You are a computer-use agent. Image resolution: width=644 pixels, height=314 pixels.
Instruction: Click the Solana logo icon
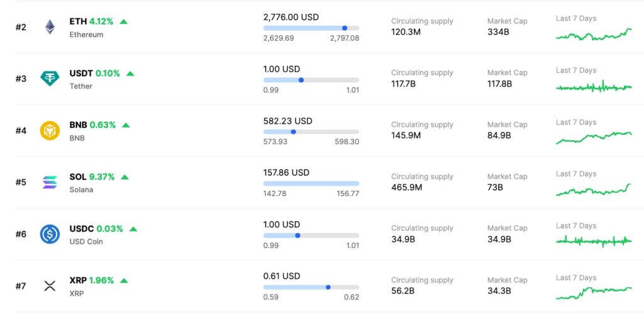pyautogui.click(x=50, y=183)
